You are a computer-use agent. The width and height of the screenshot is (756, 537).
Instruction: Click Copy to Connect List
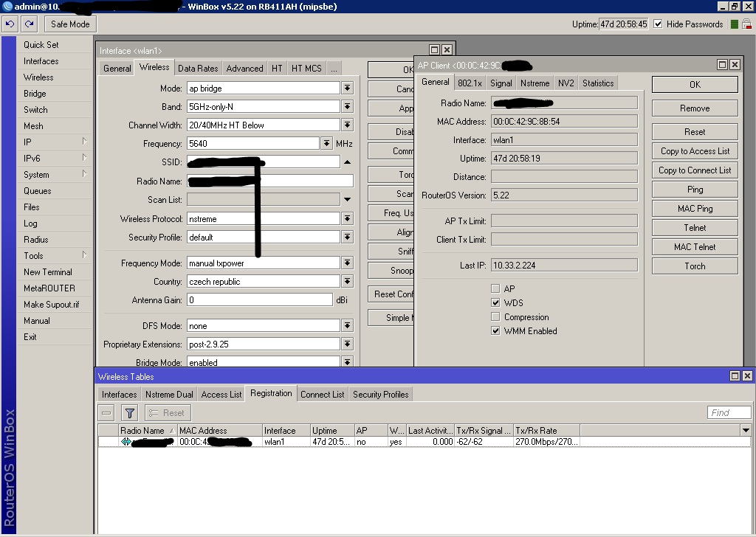click(695, 170)
